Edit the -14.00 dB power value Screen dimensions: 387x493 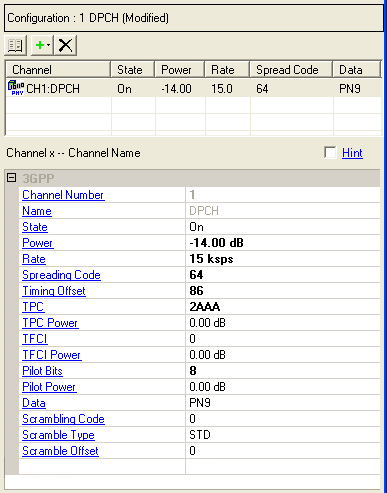283,243
